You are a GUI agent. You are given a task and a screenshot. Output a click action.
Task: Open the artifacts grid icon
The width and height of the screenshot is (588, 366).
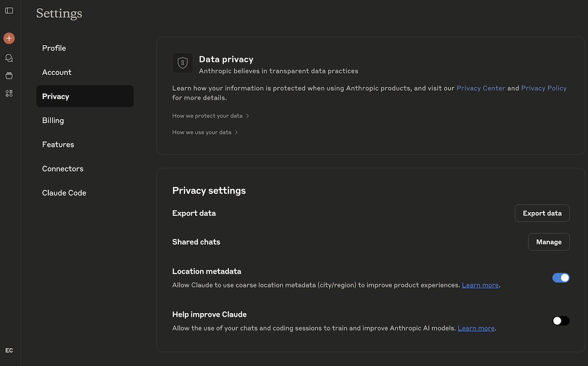coord(9,93)
